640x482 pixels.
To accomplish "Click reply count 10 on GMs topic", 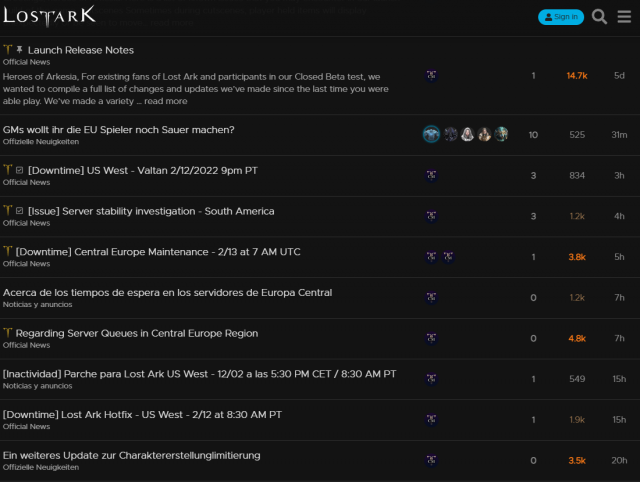I will click(x=533, y=135).
